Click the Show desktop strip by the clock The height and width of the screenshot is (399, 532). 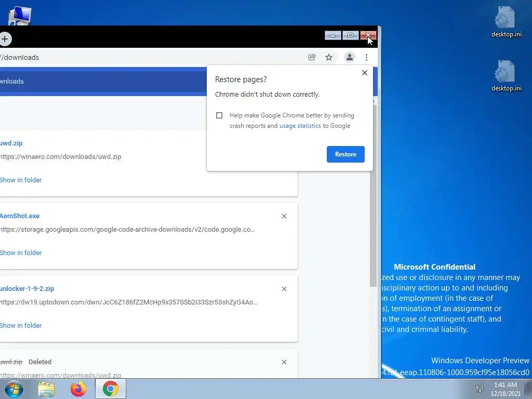point(528,389)
